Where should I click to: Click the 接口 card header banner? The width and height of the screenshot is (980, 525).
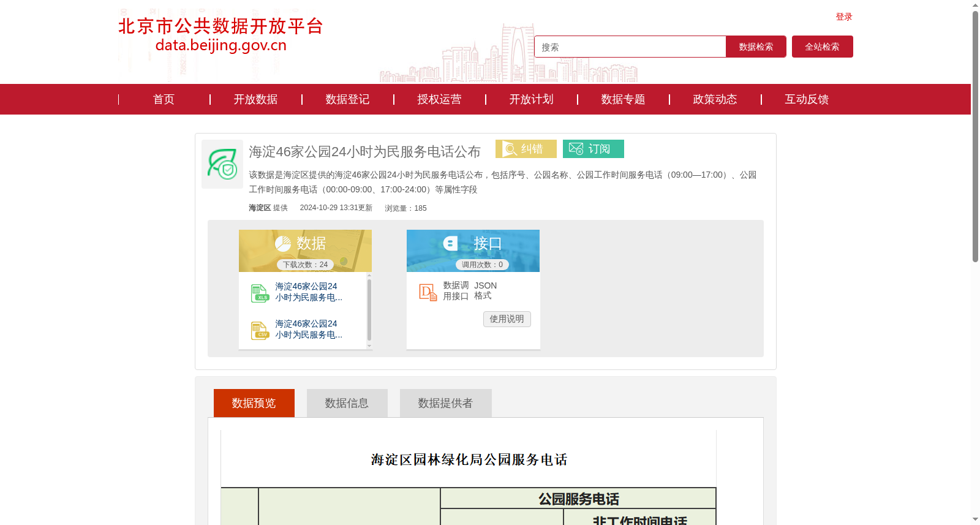pyautogui.click(x=473, y=251)
